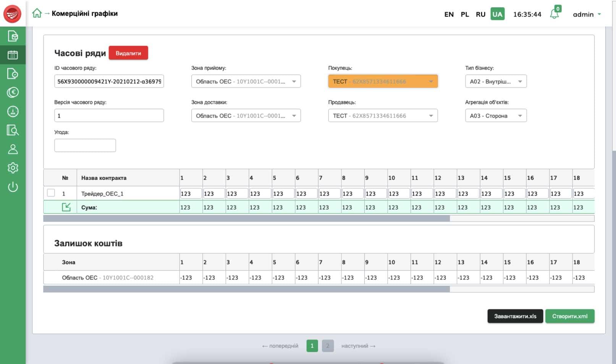
Task: Open the calendar schedules sidebar icon
Action: (x=13, y=55)
